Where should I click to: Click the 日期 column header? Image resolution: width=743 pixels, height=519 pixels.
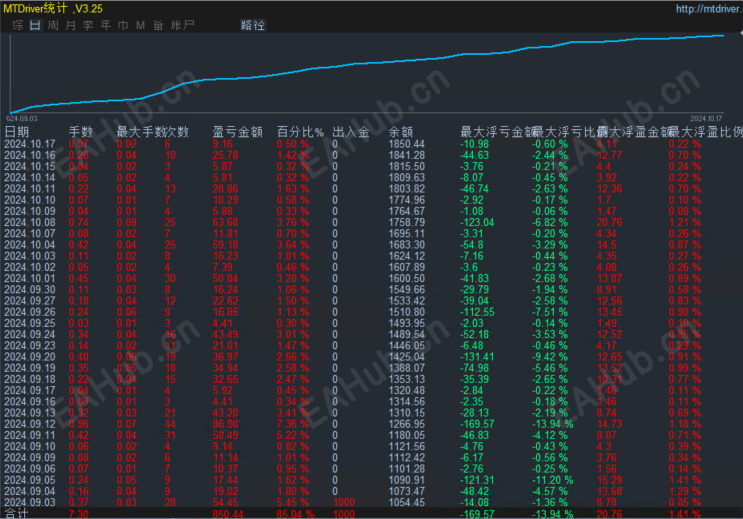coord(17,132)
